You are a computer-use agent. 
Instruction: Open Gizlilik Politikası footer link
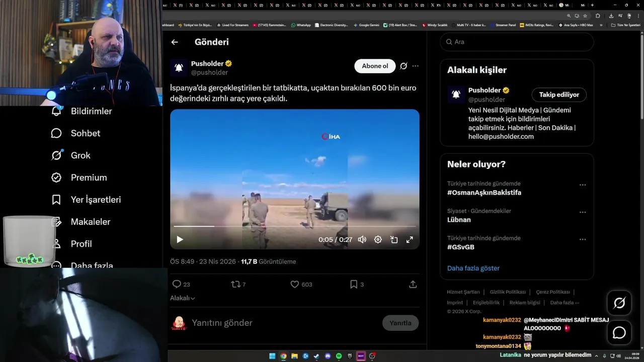508,292
